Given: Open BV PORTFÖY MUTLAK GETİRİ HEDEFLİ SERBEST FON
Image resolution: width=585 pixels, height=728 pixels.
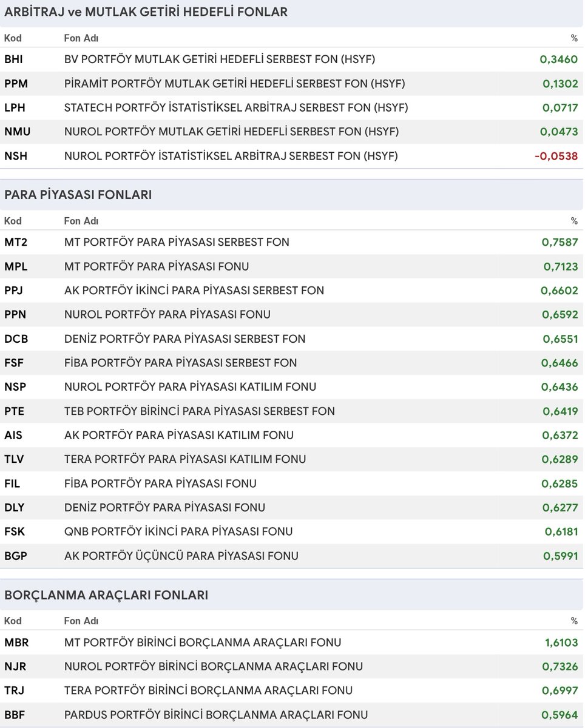Looking at the screenshot, I should click(x=220, y=59).
